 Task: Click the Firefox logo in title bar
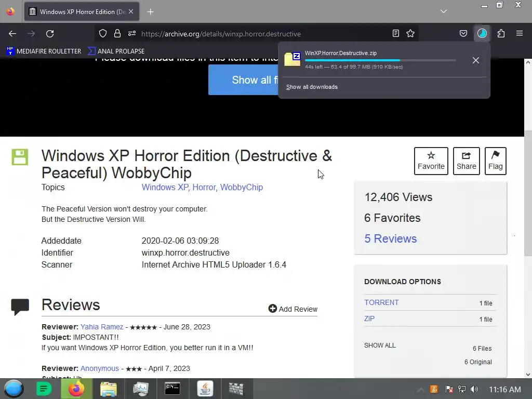pyautogui.click(x=10, y=11)
